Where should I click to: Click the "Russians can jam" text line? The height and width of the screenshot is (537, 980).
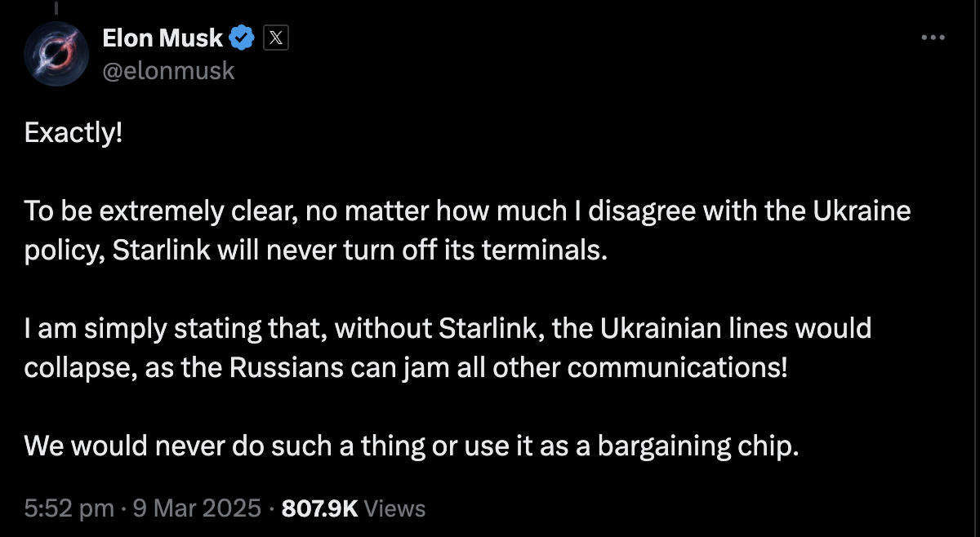[x=343, y=367]
